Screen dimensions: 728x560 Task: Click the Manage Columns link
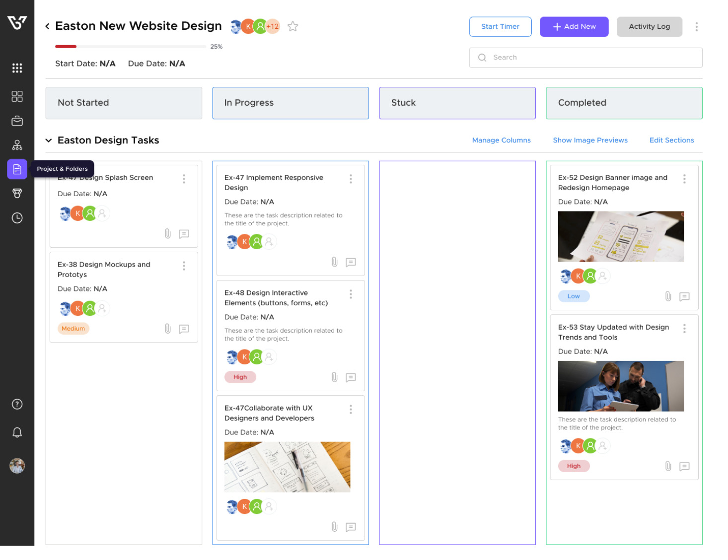[x=501, y=140]
